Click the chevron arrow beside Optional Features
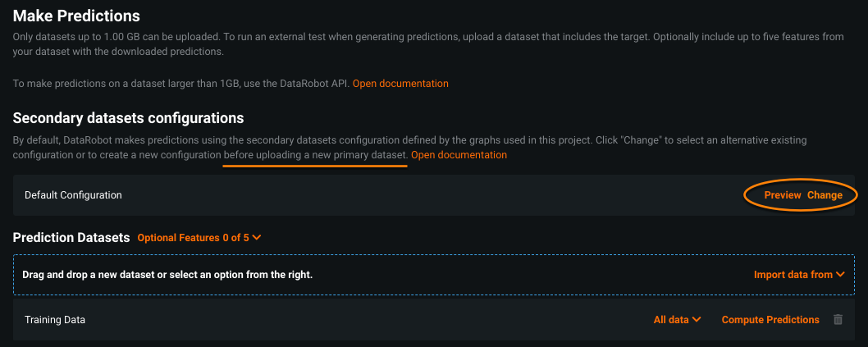Image resolution: width=868 pixels, height=347 pixels. [257, 238]
